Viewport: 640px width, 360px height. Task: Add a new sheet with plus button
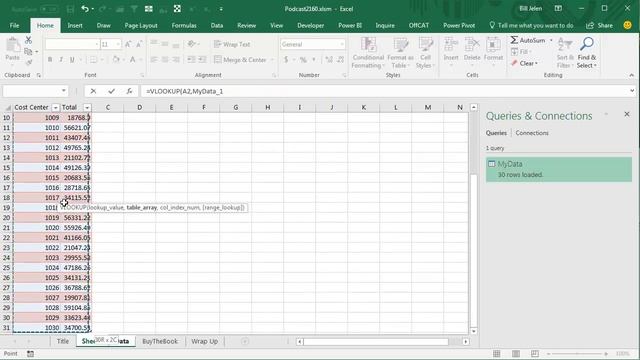(x=245, y=341)
